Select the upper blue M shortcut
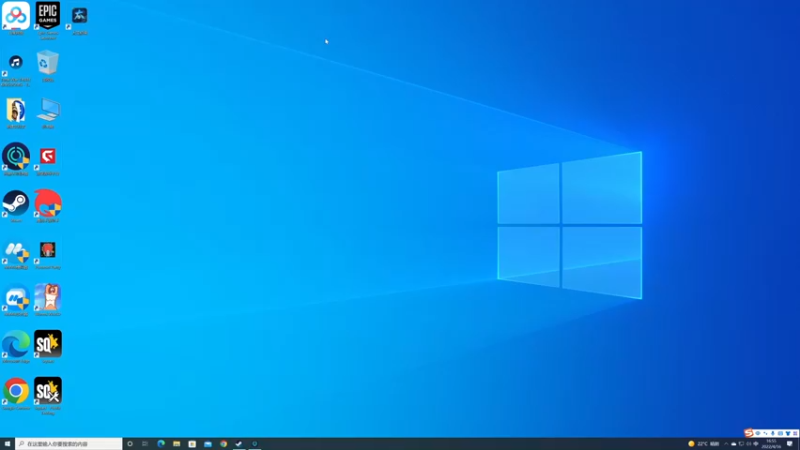 [x=16, y=255]
